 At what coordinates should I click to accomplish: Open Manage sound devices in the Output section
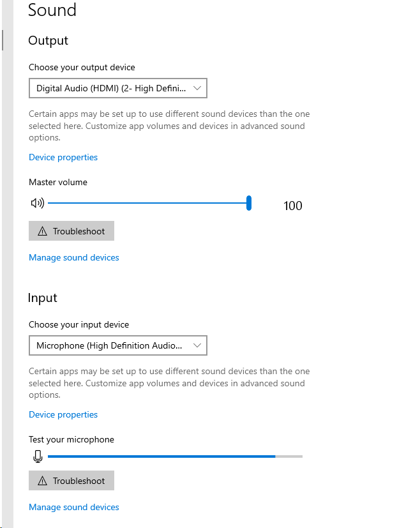click(x=74, y=257)
